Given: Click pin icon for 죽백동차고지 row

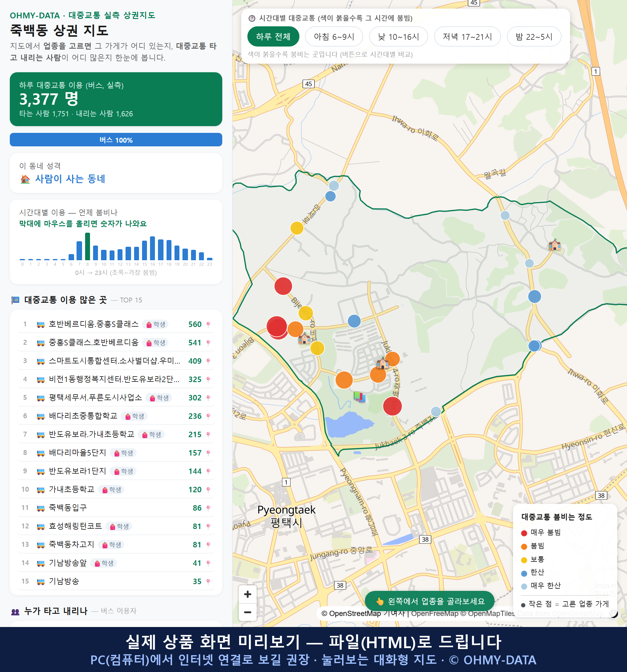Looking at the screenshot, I should [208, 545].
